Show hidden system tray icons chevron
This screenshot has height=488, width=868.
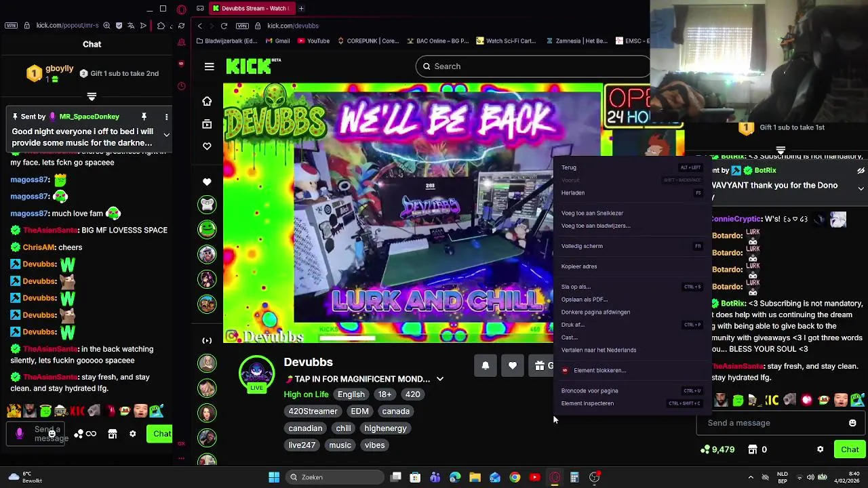tap(751, 477)
